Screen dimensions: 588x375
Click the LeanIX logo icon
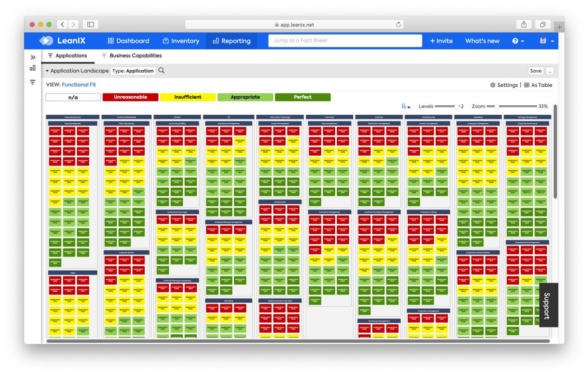(x=46, y=41)
